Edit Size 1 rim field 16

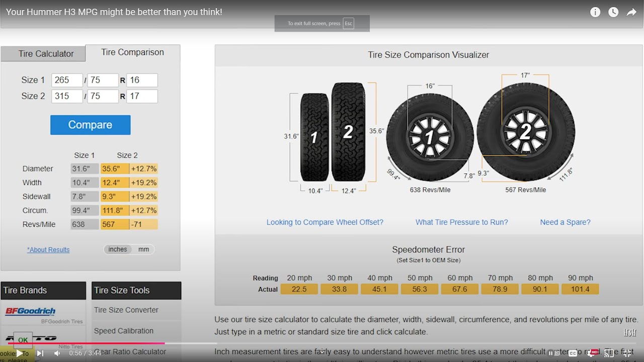[x=142, y=80]
